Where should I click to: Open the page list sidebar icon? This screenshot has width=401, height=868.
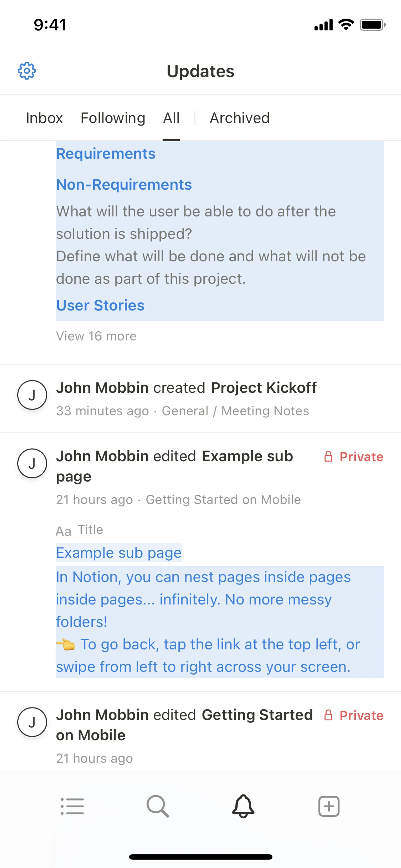point(72,806)
